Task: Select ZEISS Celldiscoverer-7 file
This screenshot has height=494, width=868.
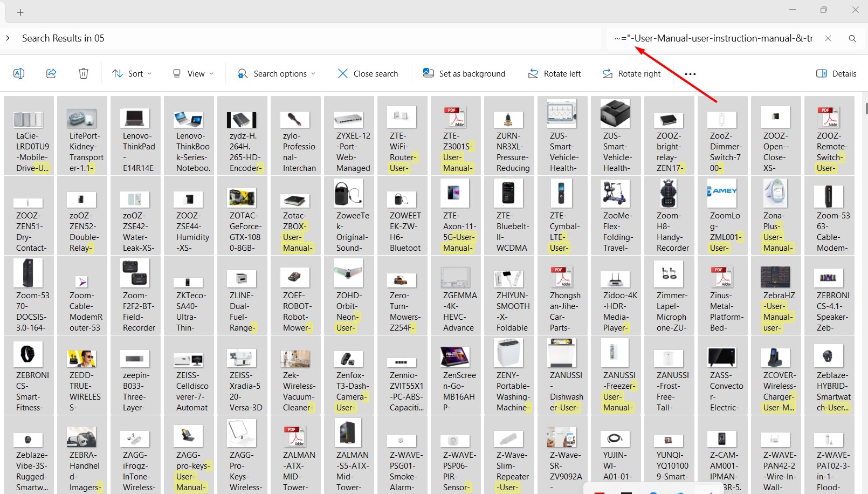Action: pos(189,375)
